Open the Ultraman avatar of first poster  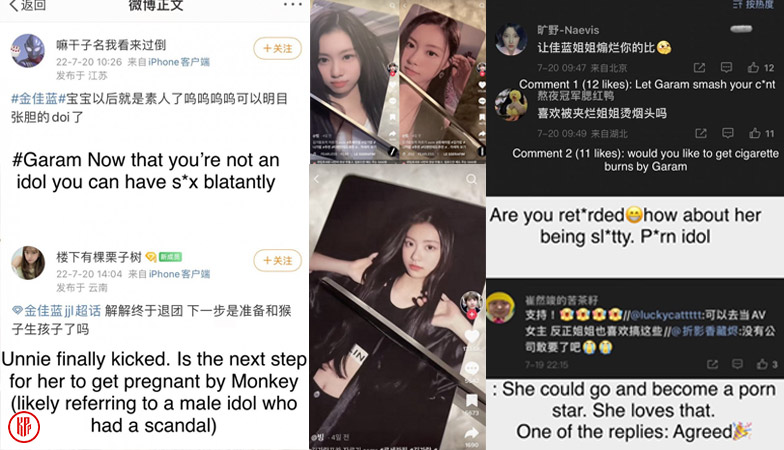point(28,50)
